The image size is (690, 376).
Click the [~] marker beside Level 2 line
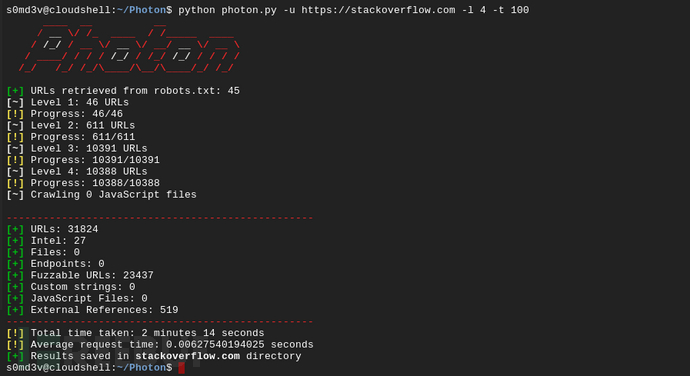pos(15,125)
